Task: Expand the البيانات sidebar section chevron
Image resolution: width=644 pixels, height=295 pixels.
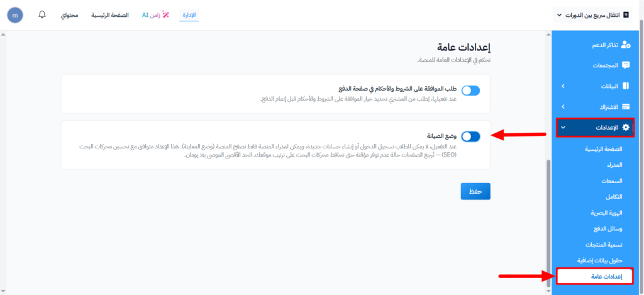Action: (x=563, y=86)
